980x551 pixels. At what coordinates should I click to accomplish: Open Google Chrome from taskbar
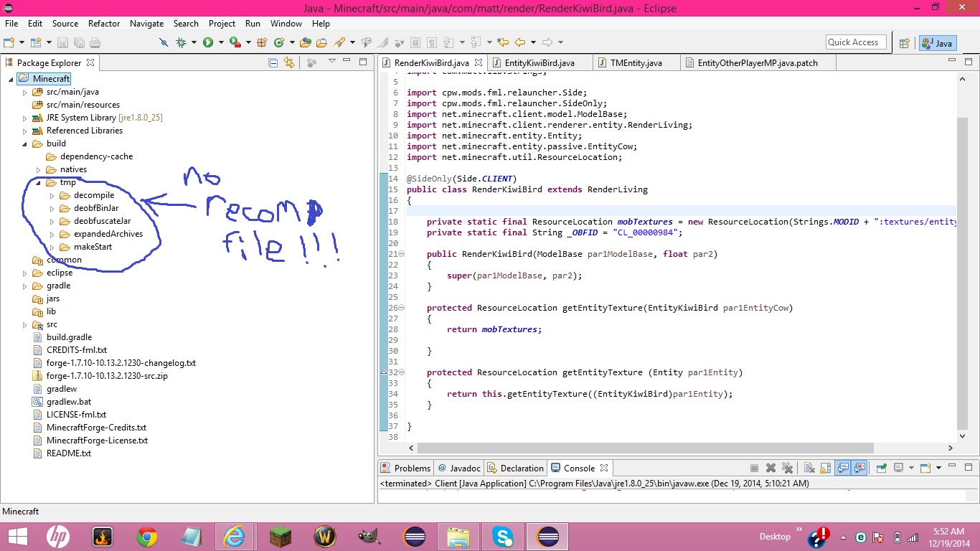[x=147, y=536]
